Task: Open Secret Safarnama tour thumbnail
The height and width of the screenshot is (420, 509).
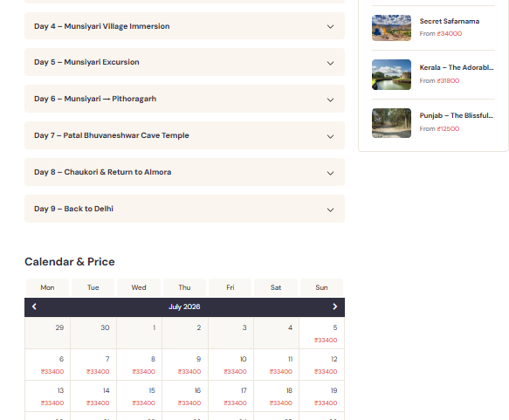Action: [x=391, y=28]
